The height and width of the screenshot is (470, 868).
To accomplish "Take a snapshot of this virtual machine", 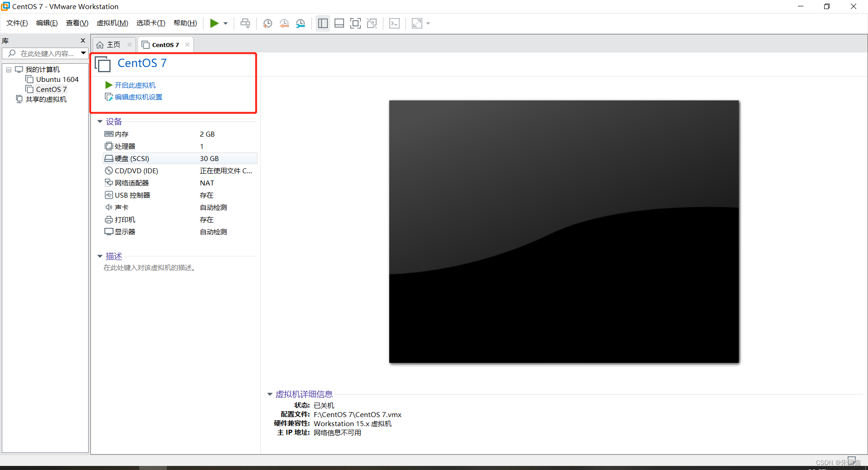I will pyautogui.click(x=268, y=23).
